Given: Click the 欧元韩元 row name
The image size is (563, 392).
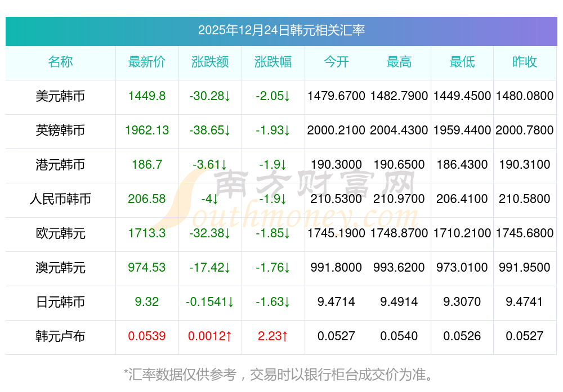Looking at the screenshot, I should [x=60, y=233].
